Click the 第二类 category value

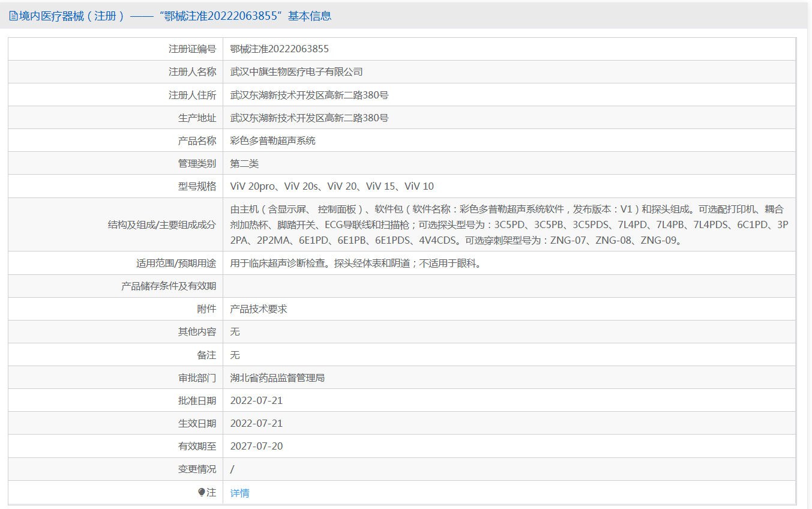pyautogui.click(x=244, y=163)
